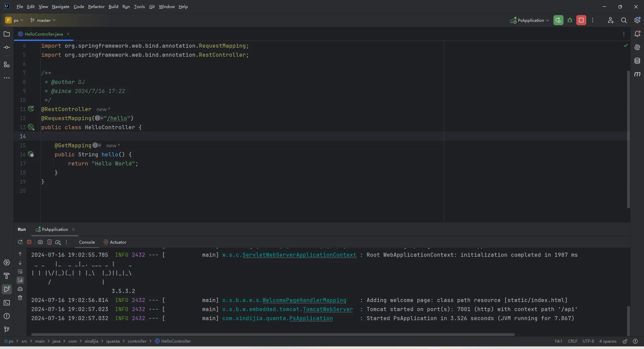Open CRLF line separator selector
644x349 pixels.
pos(573,341)
